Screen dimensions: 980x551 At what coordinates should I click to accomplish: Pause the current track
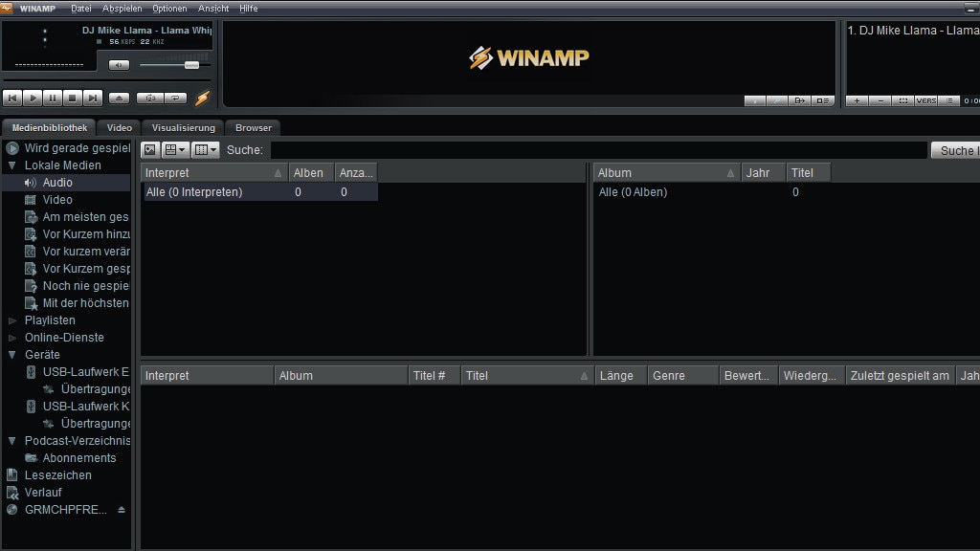53,98
